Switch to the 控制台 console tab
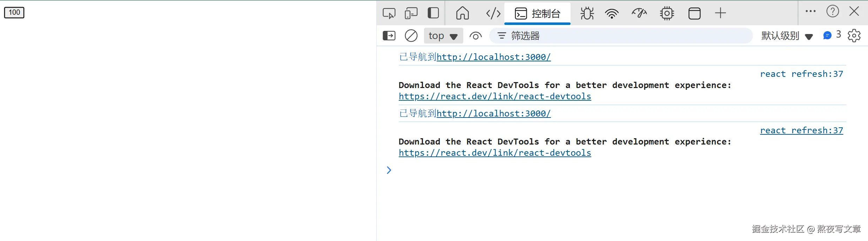Viewport: 868px width, 241px height. click(537, 13)
